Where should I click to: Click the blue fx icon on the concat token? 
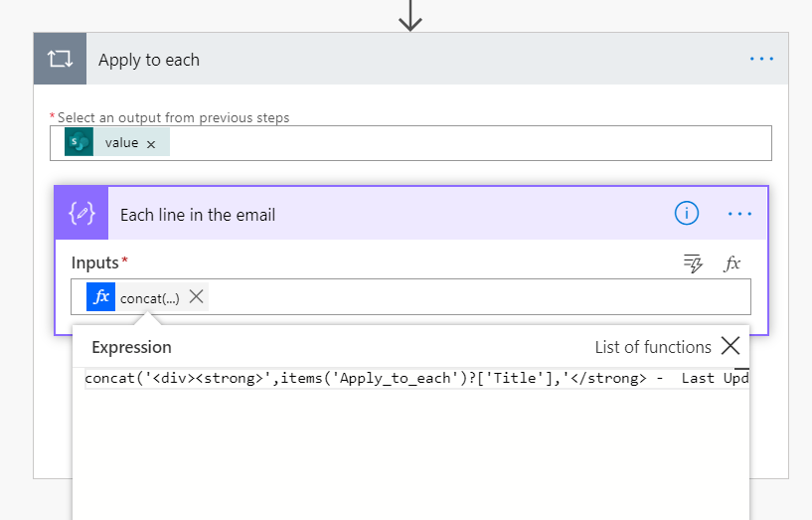coord(101,296)
